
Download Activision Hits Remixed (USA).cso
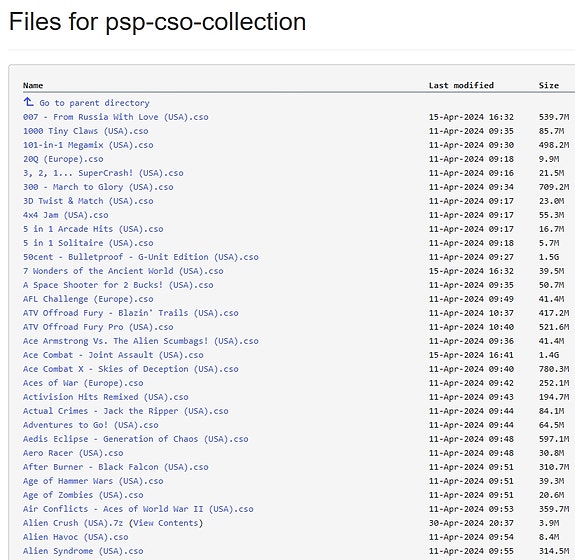pyautogui.click(x=106, y=397)
